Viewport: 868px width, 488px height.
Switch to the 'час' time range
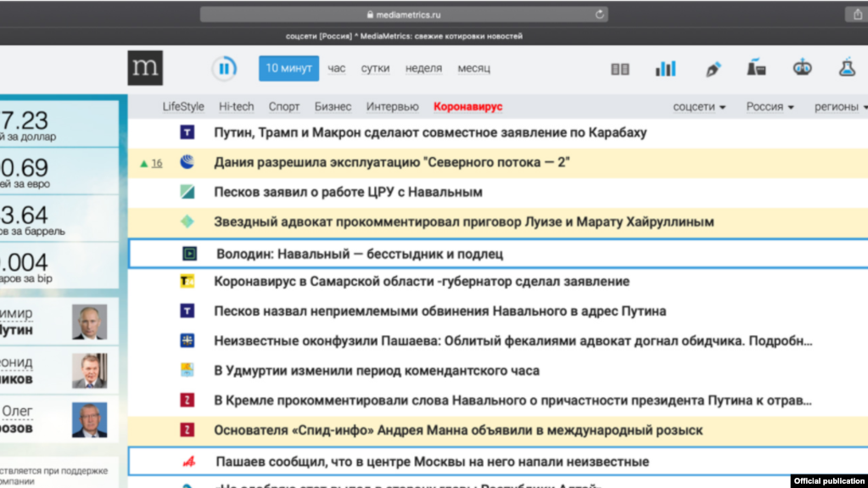click(336, 68)
